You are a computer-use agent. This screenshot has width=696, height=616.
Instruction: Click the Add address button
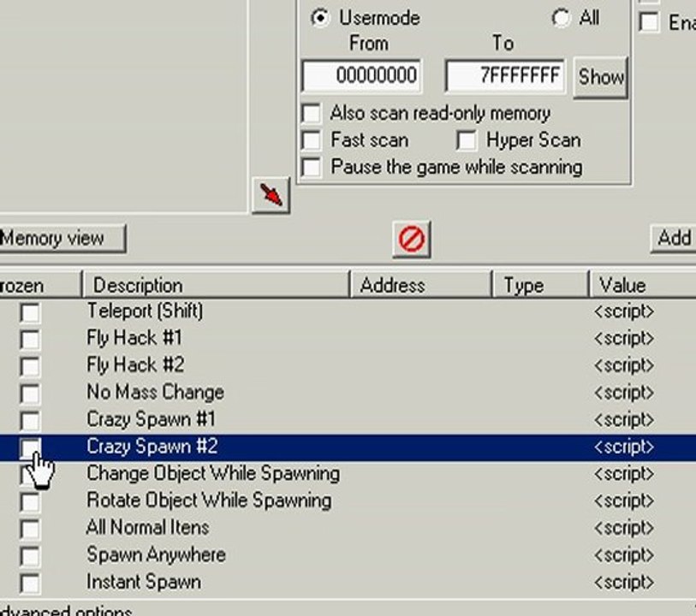coord(673,239)
